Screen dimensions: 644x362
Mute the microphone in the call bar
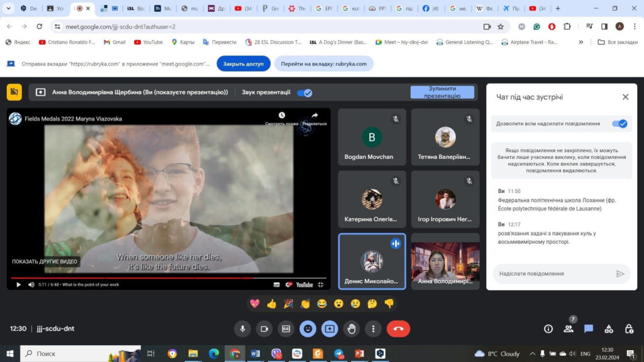click(242, 329)
